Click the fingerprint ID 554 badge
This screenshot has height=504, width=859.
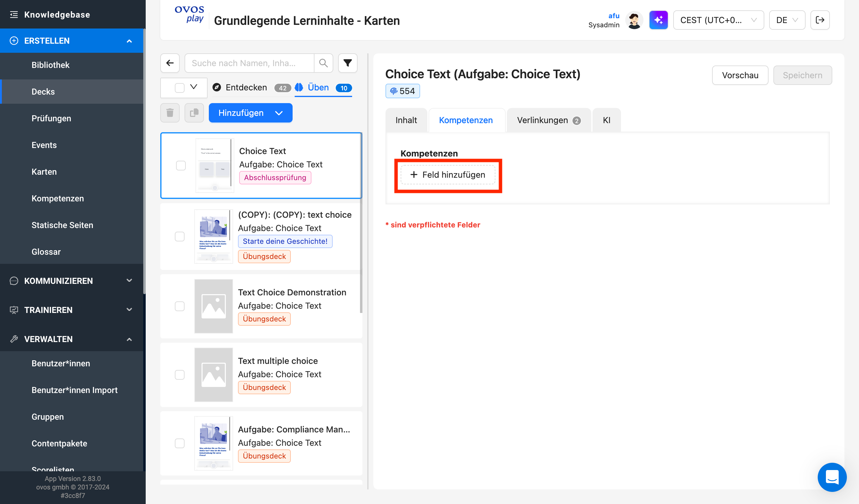point(402,91)
